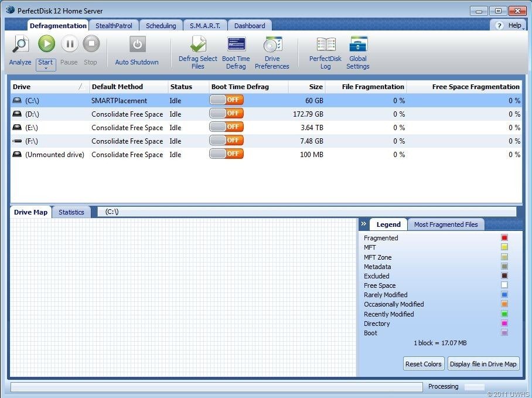This screenshot has height=398, width=532.
Task: Toggle Boot Time Defrag for C:\ drive
Action: tap(226, 100)
